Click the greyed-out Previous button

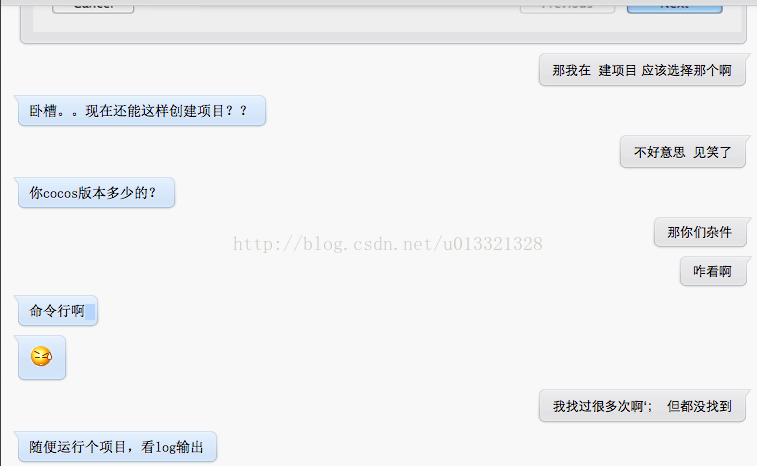tap(567, 6)
